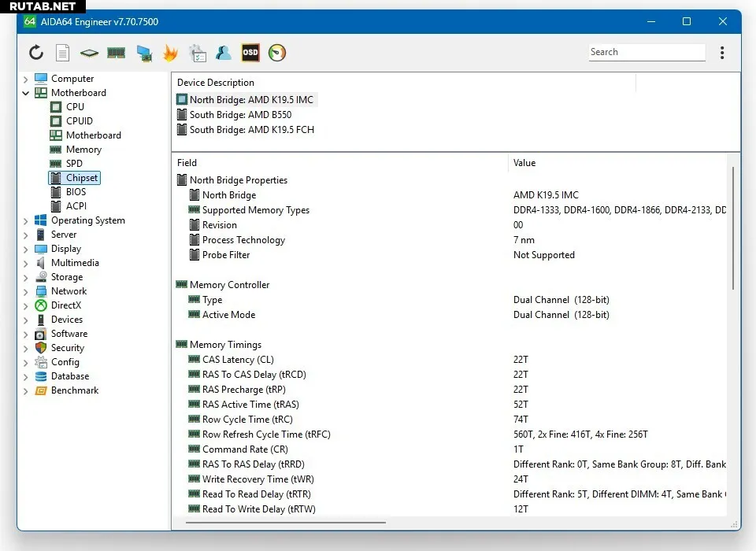Expand the DirectX tree node
Viewport: 756px width, 551px height.
(26, 305)
